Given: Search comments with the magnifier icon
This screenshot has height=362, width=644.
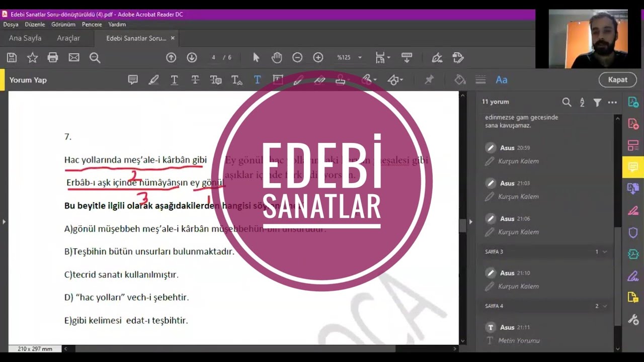Looking at the screenshot, I should (x=567, y=102).
